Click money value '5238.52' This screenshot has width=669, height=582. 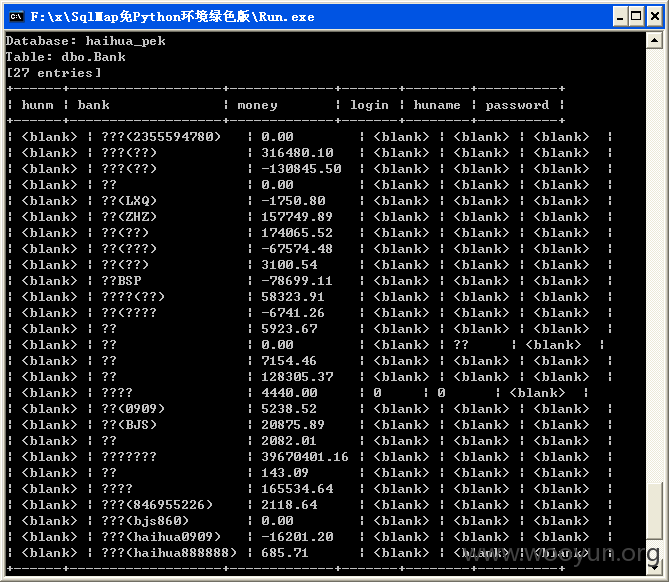coord(289,409)
